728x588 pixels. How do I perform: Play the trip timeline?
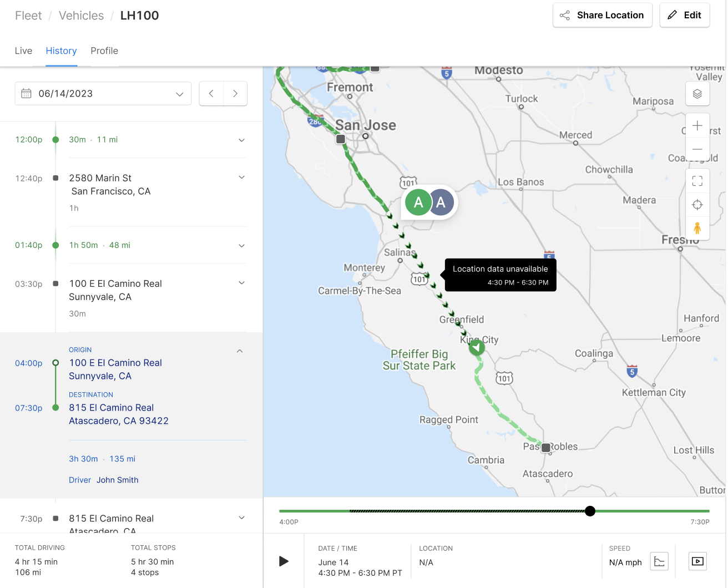[284, 561]
